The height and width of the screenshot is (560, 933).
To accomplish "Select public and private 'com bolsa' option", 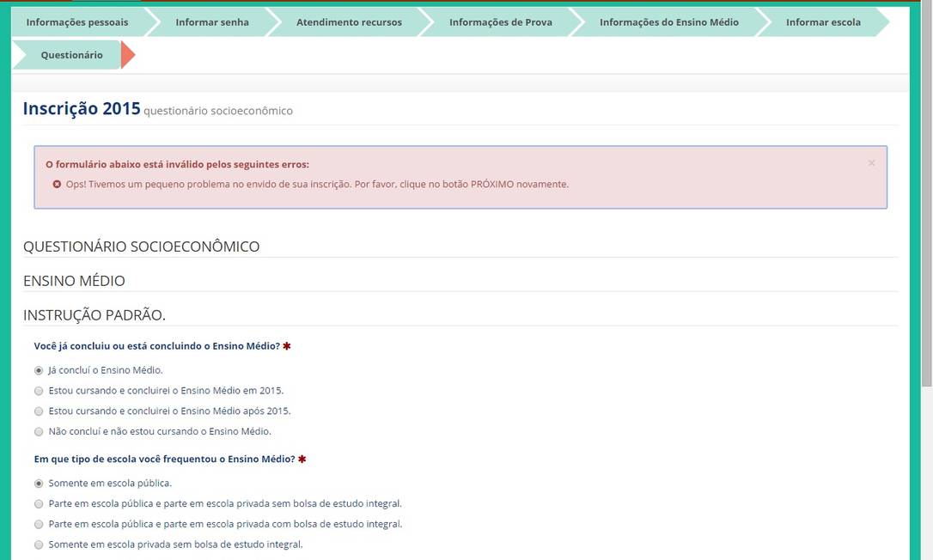I will pyautogui.click(x=39, y=524).
